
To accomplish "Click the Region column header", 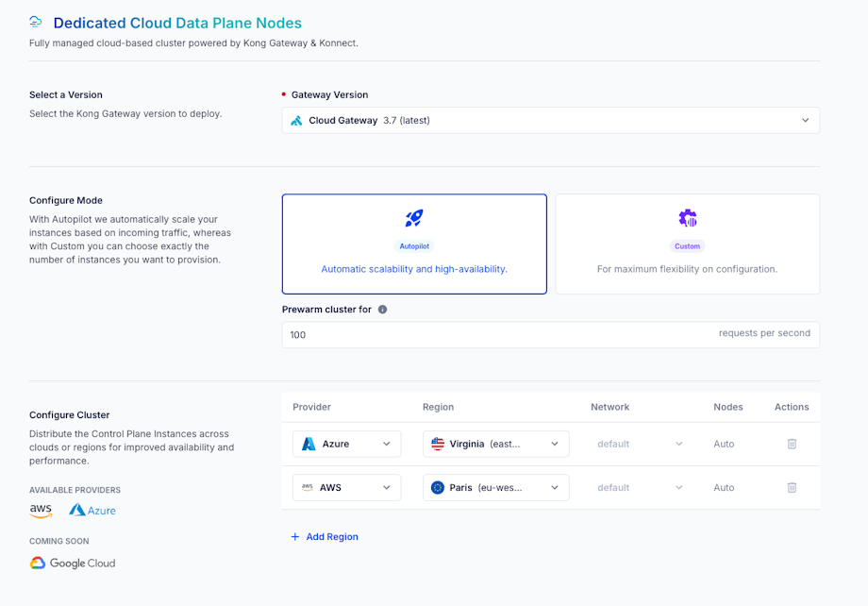I will pos(438,407).
